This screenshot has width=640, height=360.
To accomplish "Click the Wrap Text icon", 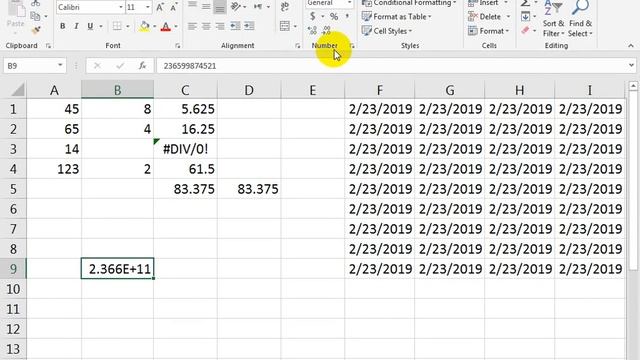I will tap(285, 7).
